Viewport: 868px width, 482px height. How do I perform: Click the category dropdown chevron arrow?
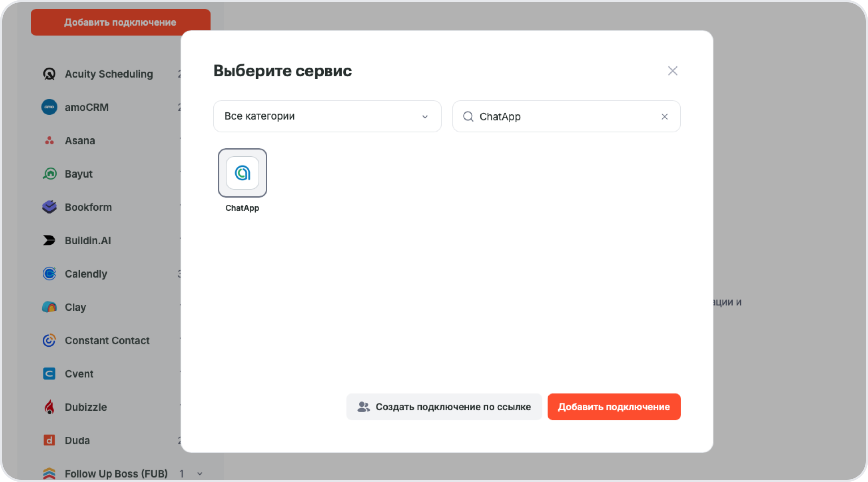point(425,117)
